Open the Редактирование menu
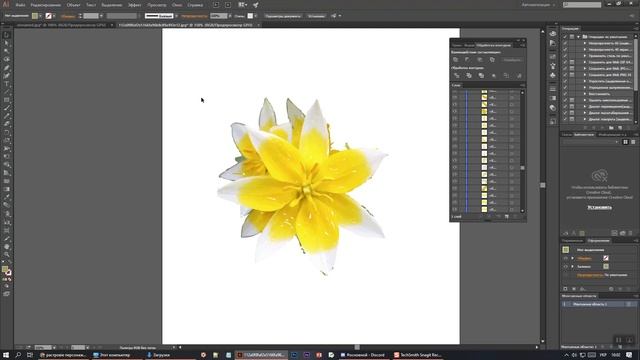Screen dimensions: 640x360 click(x=46, y=5)
